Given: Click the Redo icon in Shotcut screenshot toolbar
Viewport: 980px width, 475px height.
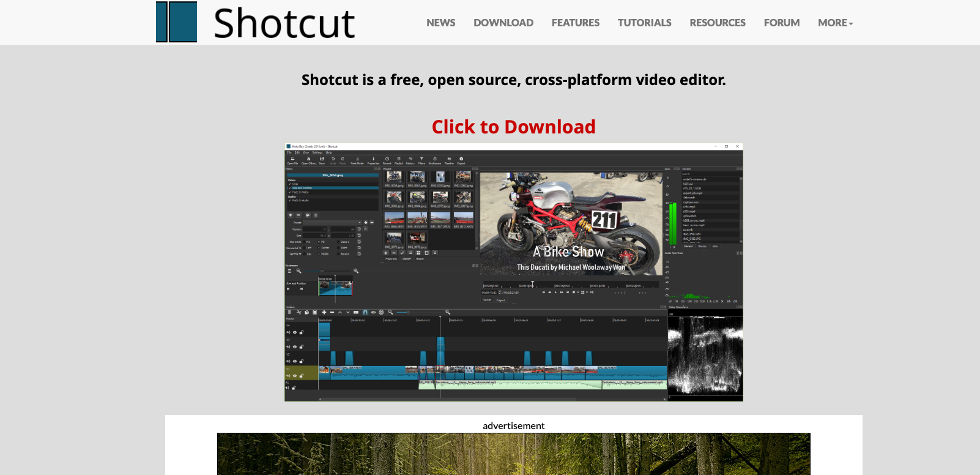Looking at the screenshot, I should click(x=343, y=160).
